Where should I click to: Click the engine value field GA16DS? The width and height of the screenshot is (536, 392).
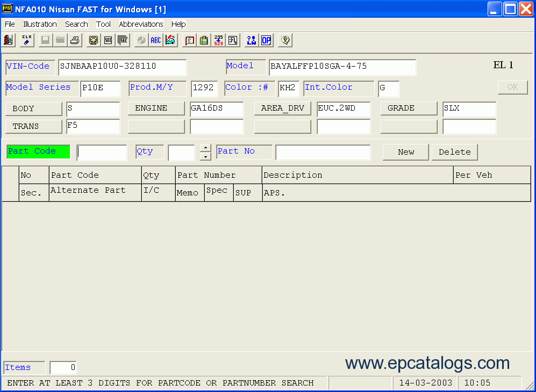(x=217, y=109)
